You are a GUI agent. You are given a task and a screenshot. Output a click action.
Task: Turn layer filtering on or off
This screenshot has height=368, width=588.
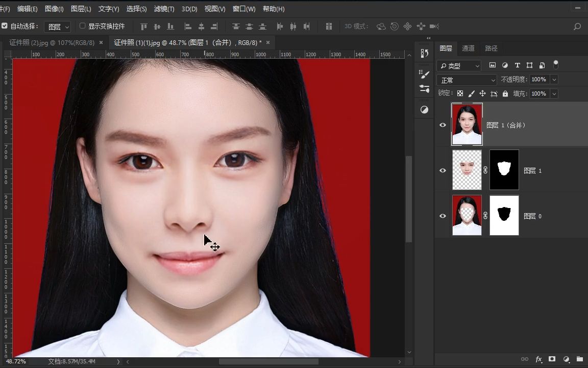pos(556,64)
